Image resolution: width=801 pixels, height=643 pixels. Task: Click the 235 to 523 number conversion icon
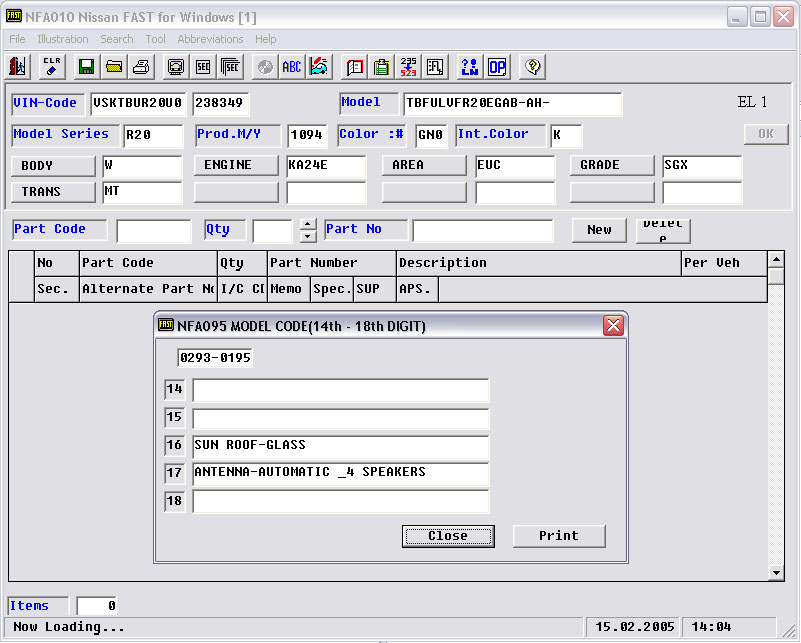point(408,67)
